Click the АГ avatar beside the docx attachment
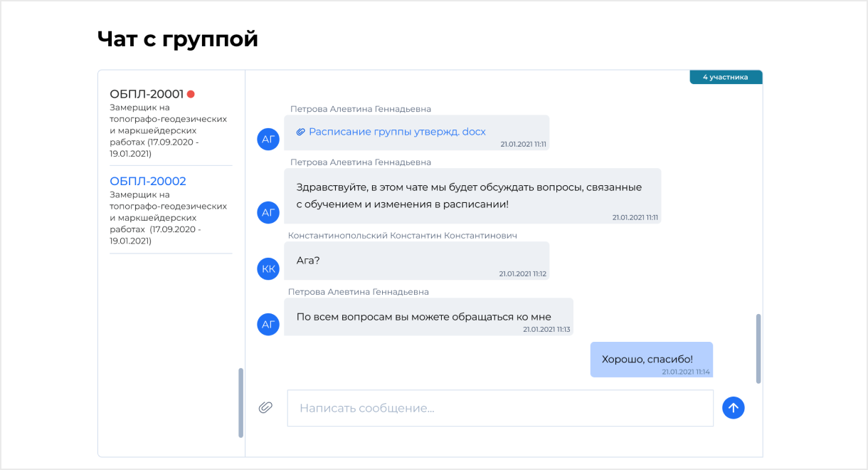 [268, 139]
